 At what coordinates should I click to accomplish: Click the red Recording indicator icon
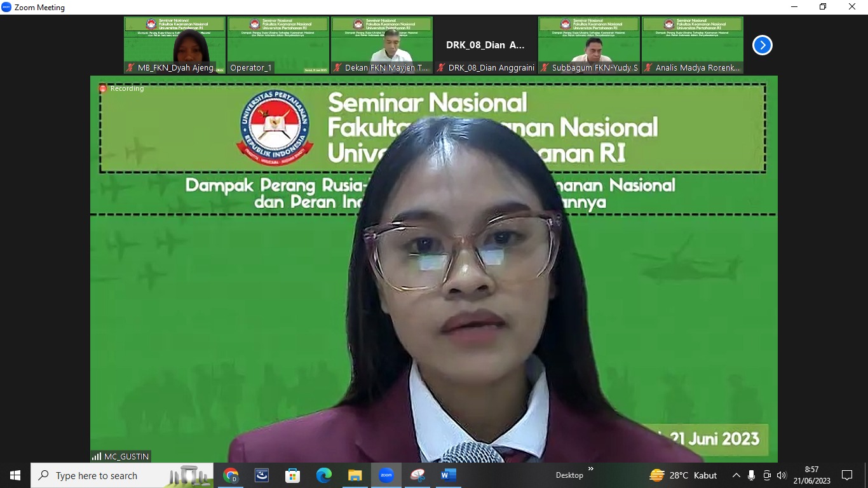tap(103, 88)
